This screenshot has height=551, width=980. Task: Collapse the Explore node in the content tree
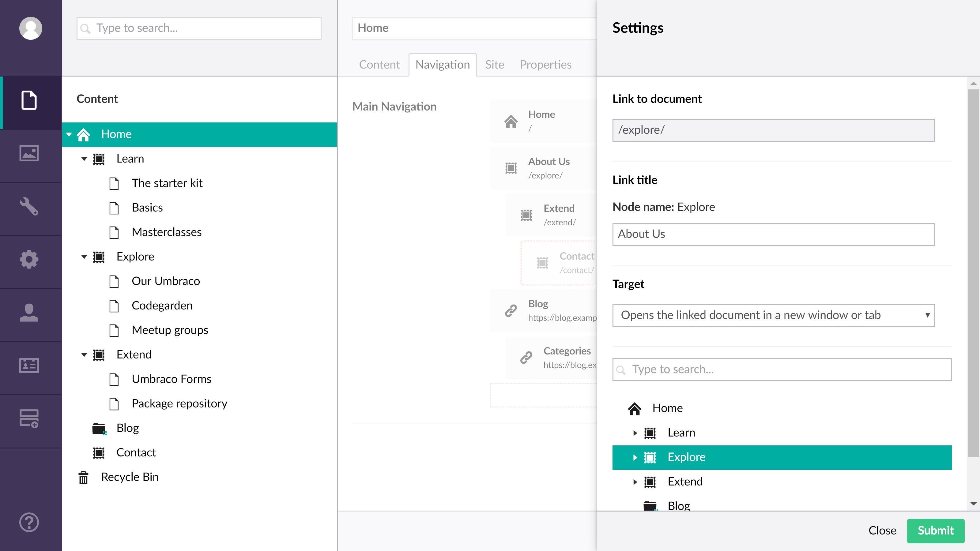point(84,257)
